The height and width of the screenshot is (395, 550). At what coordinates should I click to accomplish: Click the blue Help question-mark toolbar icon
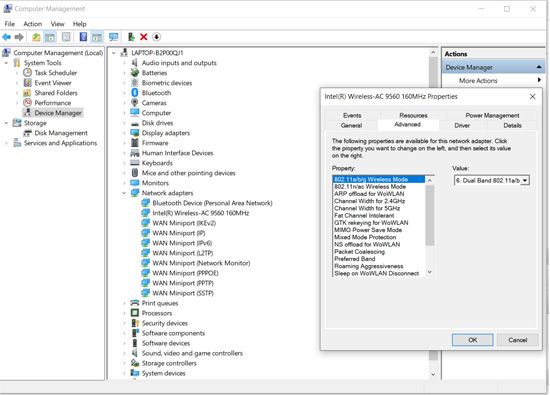click(83, 37)
